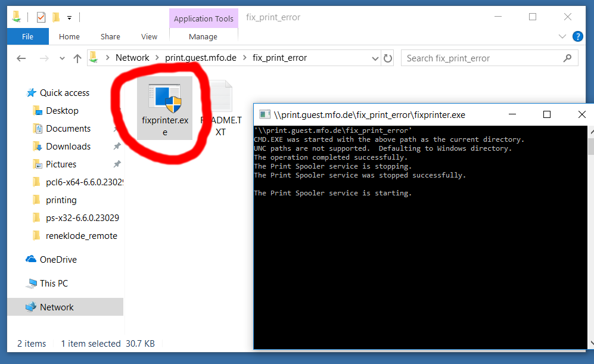
Task: Select This PC in navigation pane
Action: click(x=54, y=284)
